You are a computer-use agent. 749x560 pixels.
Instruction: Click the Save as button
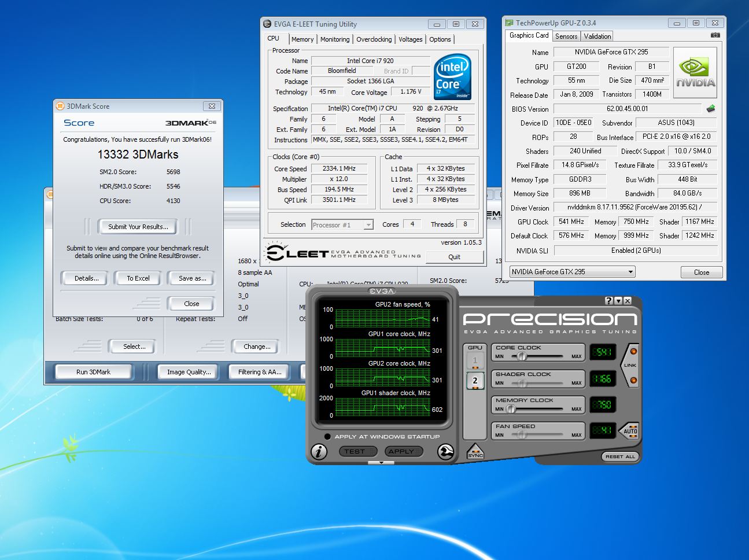192,278
